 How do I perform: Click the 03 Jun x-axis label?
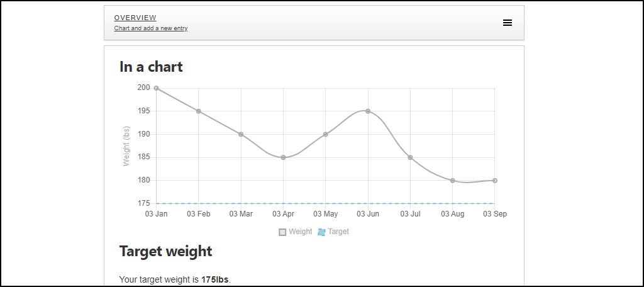coord(367,214)
